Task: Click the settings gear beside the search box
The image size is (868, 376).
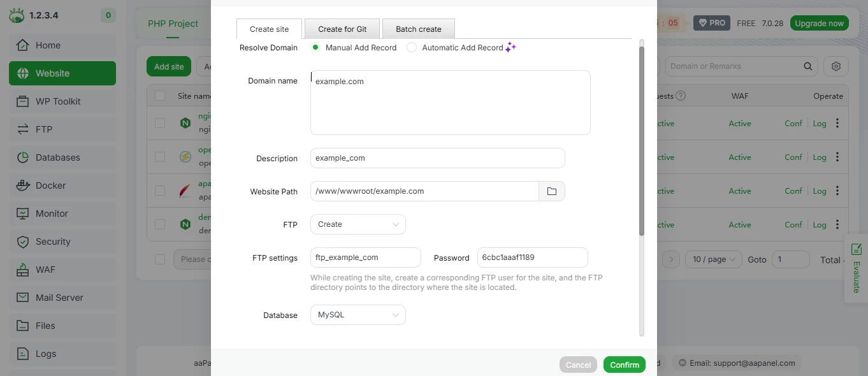Action: coord(835,66)
